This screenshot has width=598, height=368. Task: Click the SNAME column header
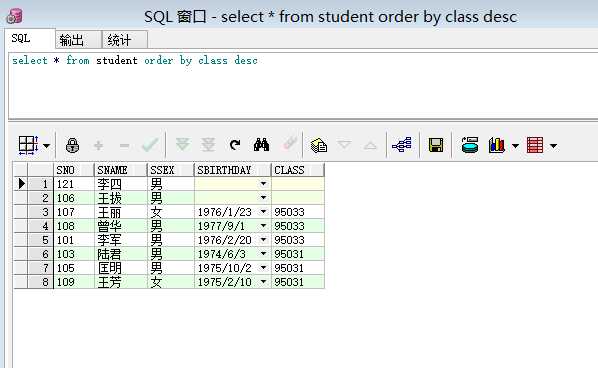[121, 170]
